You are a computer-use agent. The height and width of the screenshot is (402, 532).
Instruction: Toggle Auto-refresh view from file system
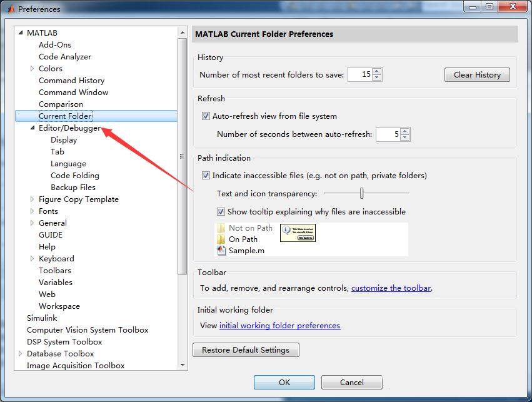206,116
